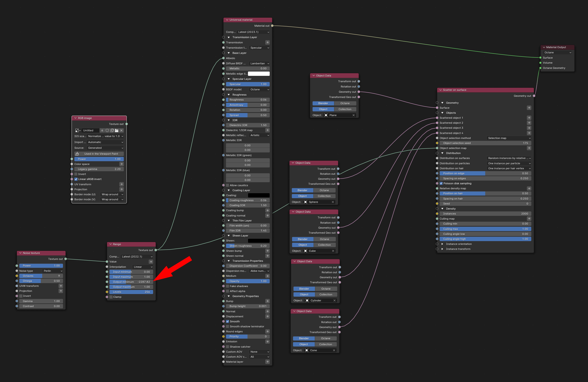Enable the Invert checkbox in RGB image
This screenshot has width=588, height=382.
tap(76, 174)
